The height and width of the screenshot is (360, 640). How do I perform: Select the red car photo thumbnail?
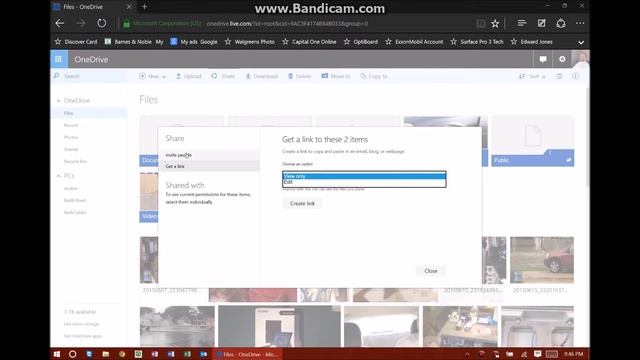click(542, 260)
